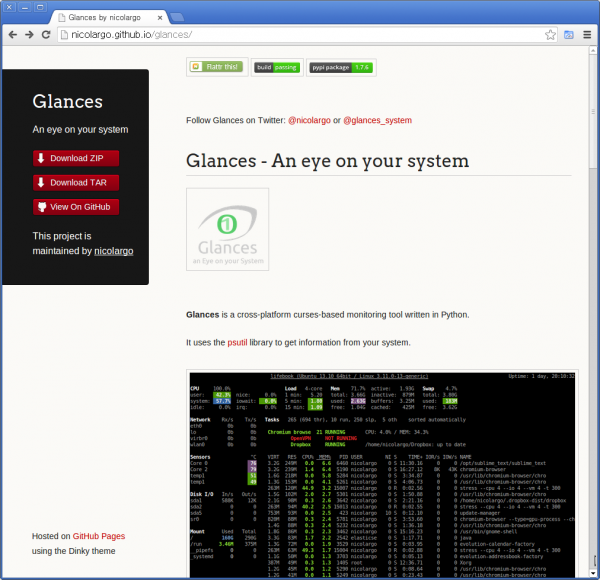The width and height of the screenshot is (600, 580).
Task: Reload the page with the refresh icon
Action: coord(46,35)
